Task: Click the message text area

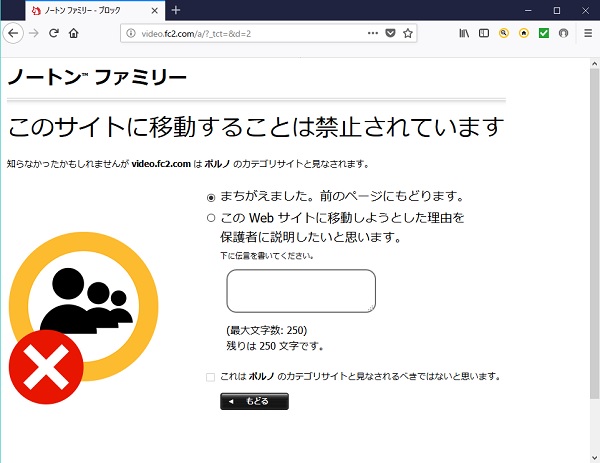Action: [x=301, y=291]
